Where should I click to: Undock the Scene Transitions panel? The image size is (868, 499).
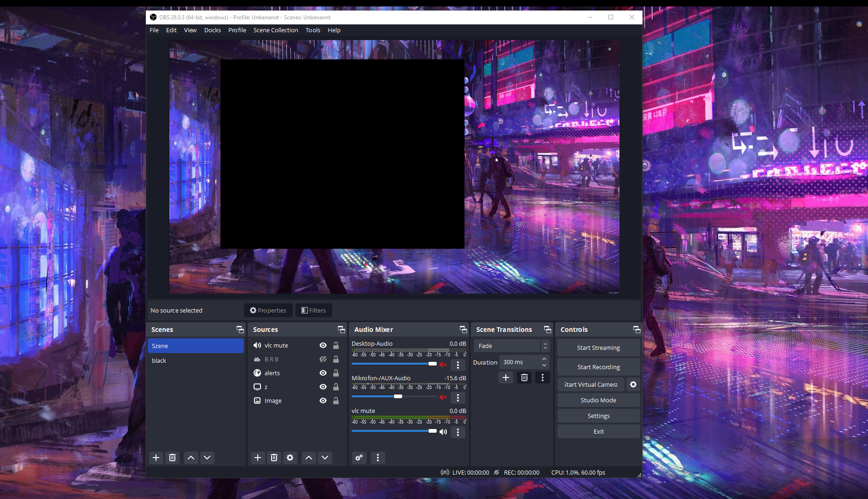(x=547, y=330)
